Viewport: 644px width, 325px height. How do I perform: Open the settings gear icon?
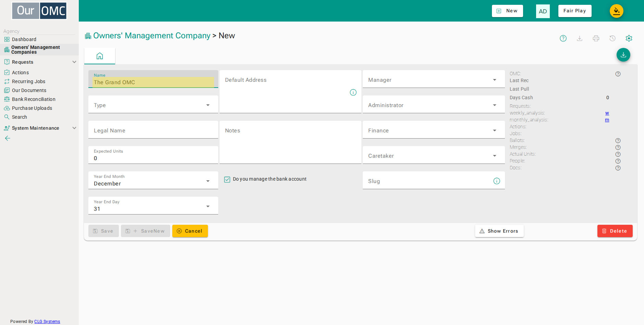(x=629, y=38)
